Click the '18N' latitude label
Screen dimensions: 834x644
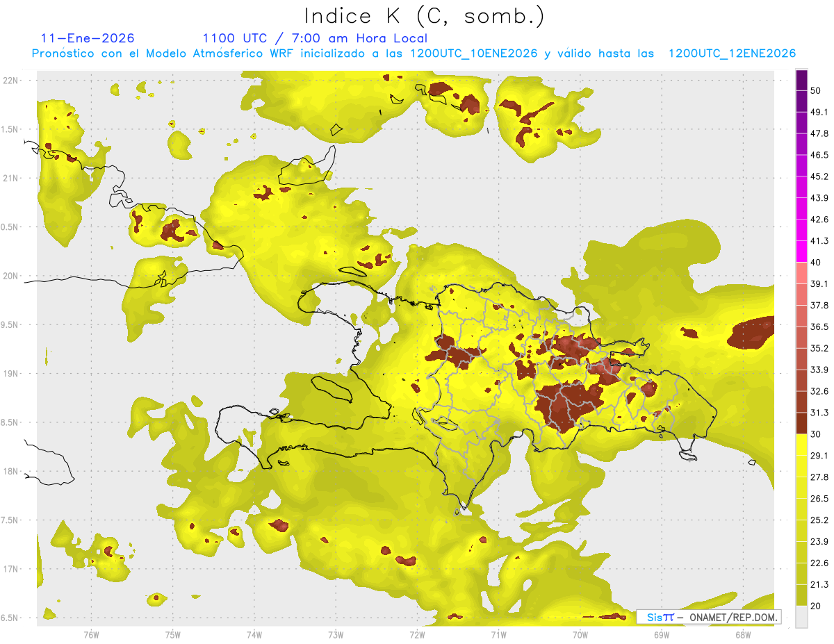(11, 471)
